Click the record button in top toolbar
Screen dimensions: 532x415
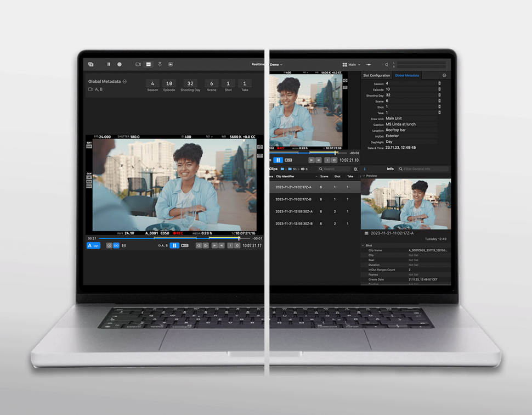click(x=120, y=64)
